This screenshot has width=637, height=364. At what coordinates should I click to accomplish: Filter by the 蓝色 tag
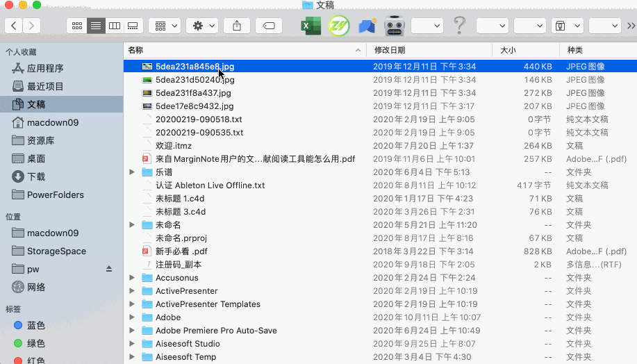click(62, 325)
